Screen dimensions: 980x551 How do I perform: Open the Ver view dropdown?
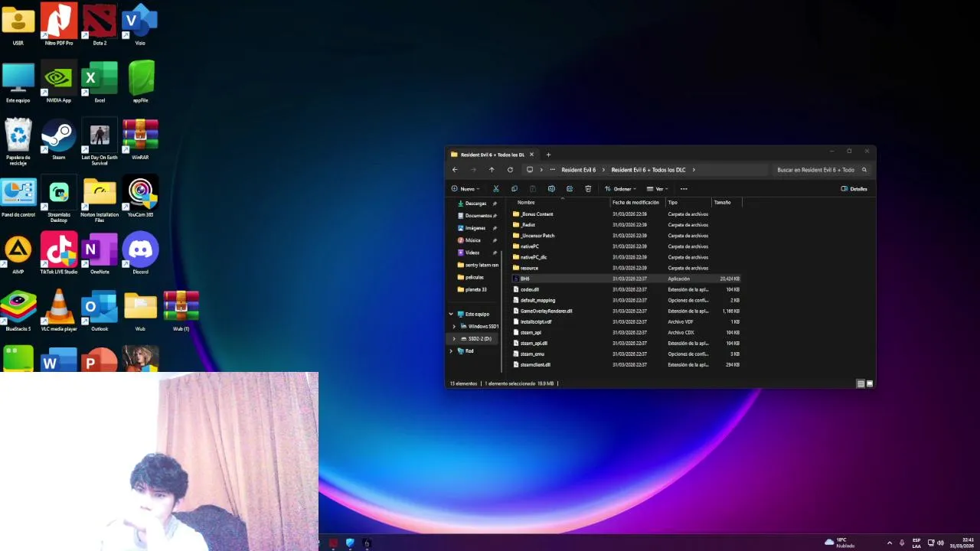point(658,189)
